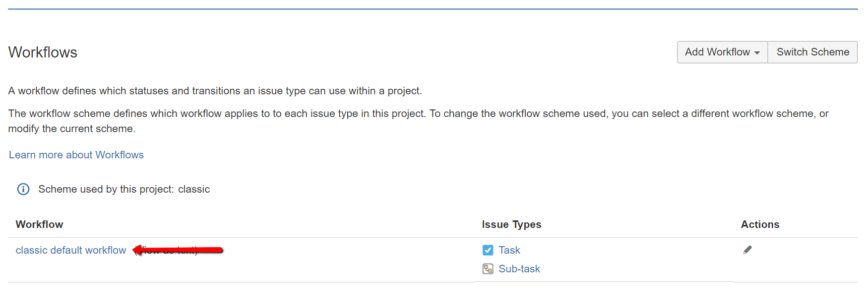Select the Workflows page heading
Image resolution: width=868 pixels, height=291 pixels.
tap(43, 52)
